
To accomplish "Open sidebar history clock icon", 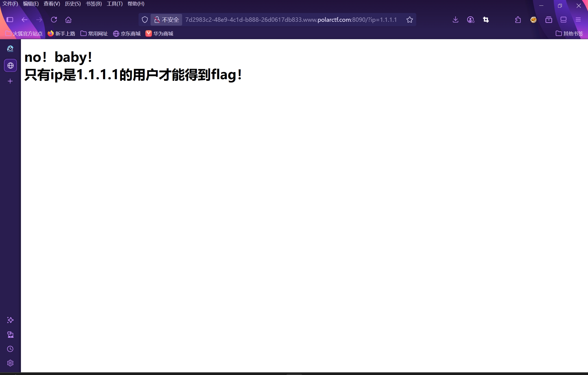I will tap(10, 349).
